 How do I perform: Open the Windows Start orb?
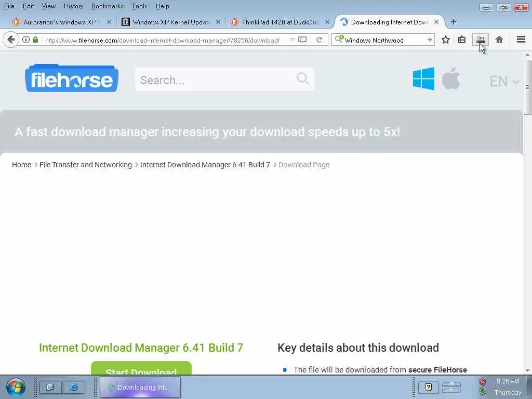pos(16,388)
